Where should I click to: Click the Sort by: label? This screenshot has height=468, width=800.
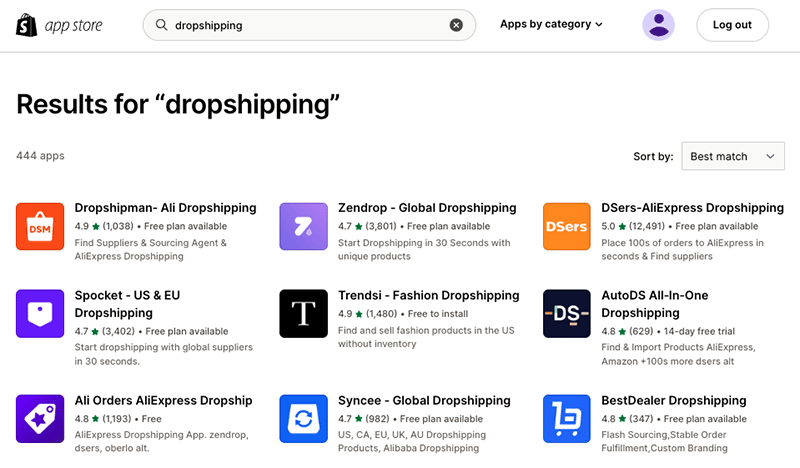[x=653, y=156]
